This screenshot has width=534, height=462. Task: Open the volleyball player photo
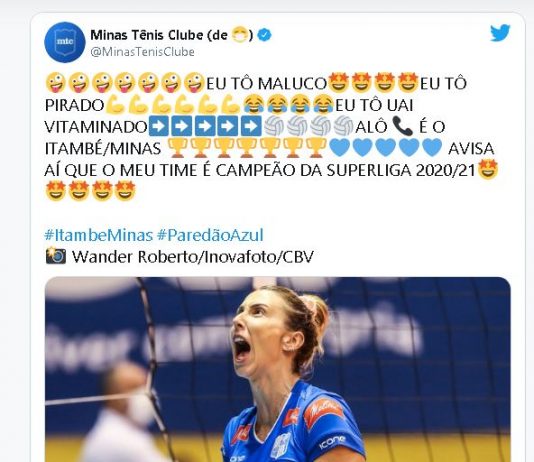[278, 369]
